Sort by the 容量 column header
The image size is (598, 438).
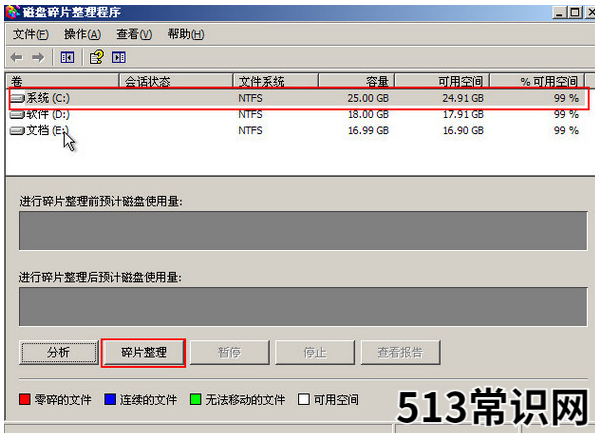point(356,81)
